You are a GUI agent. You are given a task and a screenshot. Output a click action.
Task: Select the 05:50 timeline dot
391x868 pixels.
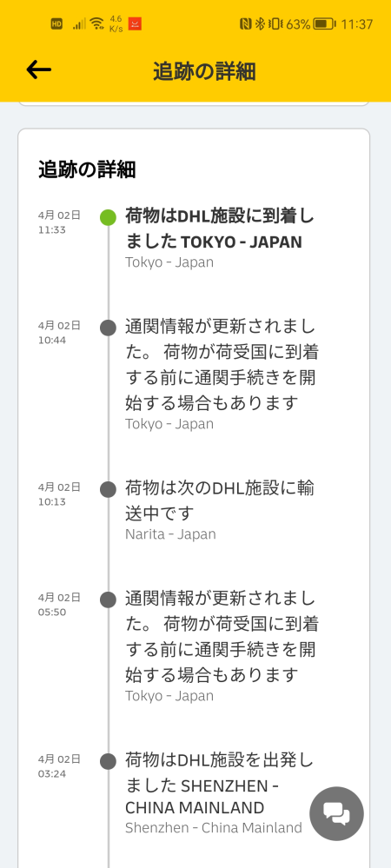108,600
